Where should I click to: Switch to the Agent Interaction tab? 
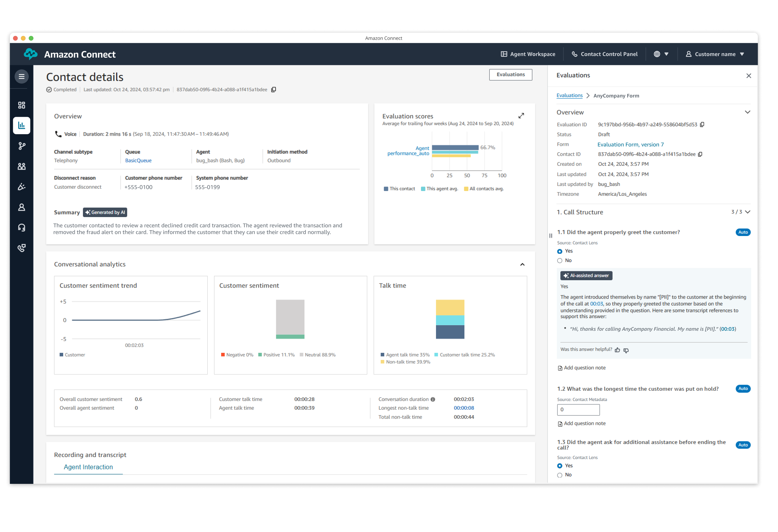coord(88,467)
